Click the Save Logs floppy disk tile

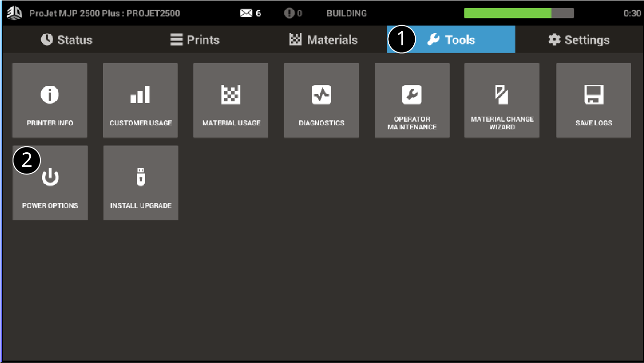pyautogui.click(x=593, y=101)
